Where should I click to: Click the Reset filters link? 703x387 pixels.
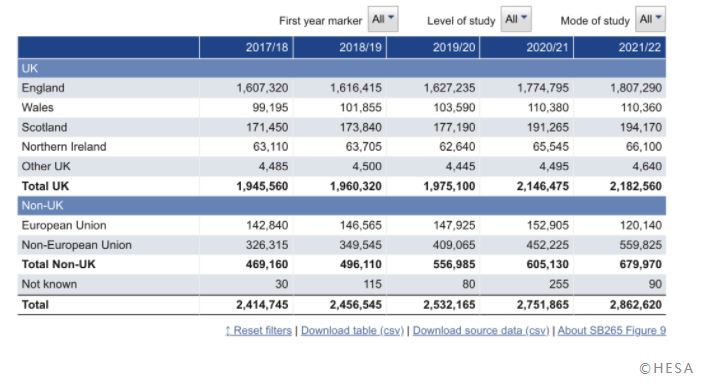pyautogui.click(x=258, y=331)
